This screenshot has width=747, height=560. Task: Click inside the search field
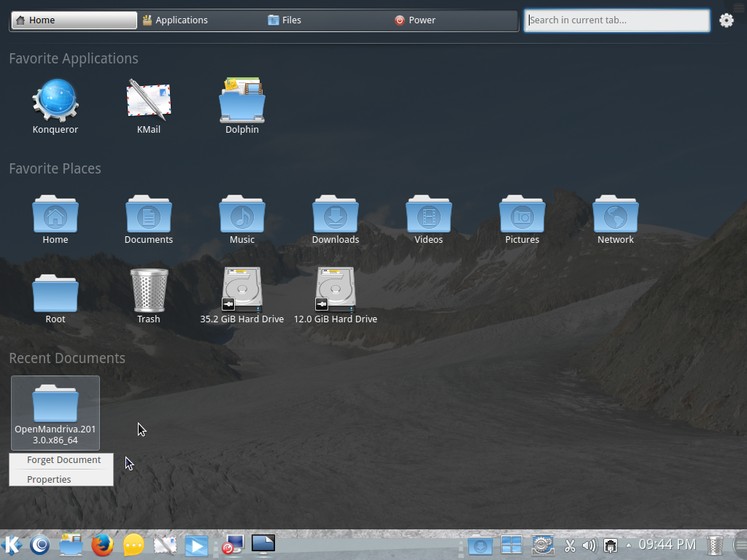point(616,20)
